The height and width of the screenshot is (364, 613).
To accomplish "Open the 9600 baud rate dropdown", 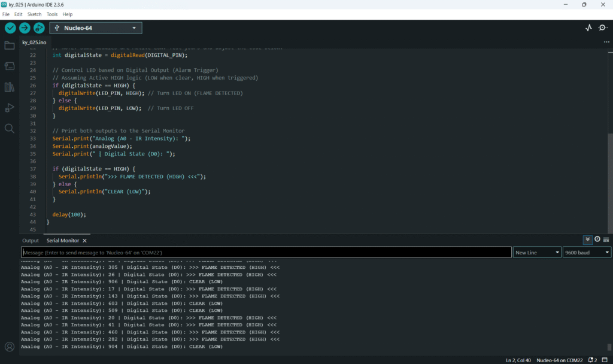I will pos(587,253).
